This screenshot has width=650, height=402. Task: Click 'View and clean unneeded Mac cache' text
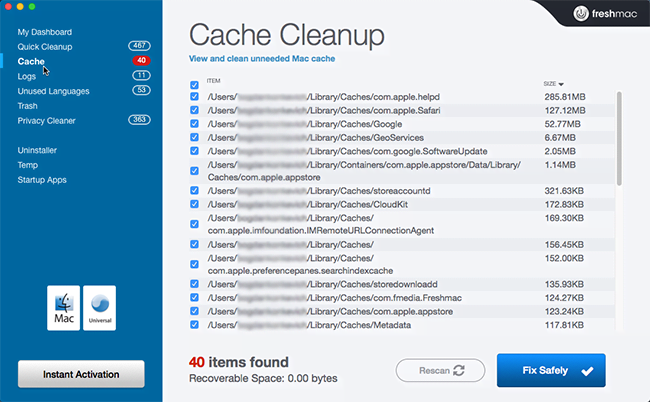pos(262,59)
